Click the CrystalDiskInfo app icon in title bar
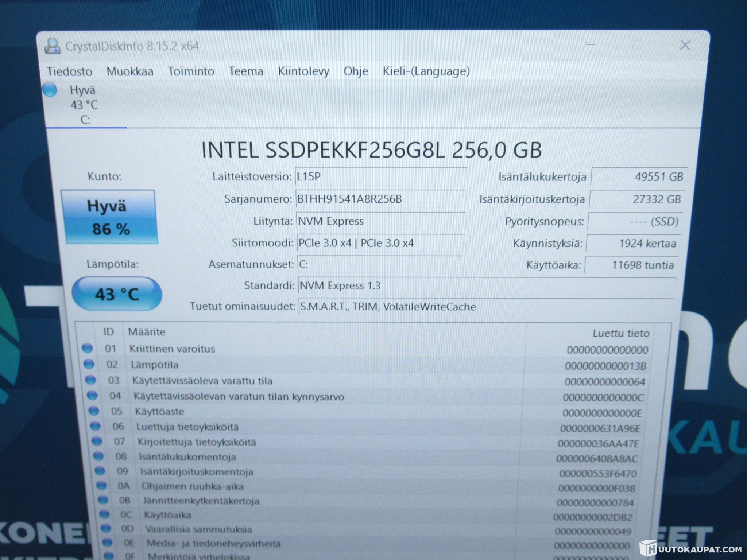The width and height of the screenshot is (747, 560). point(52,46)
